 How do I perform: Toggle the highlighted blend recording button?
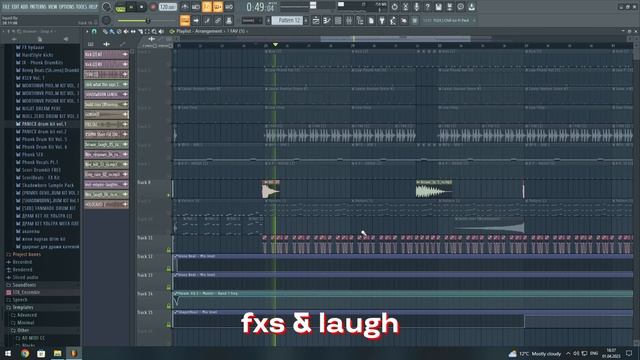[x=218, y=7]
